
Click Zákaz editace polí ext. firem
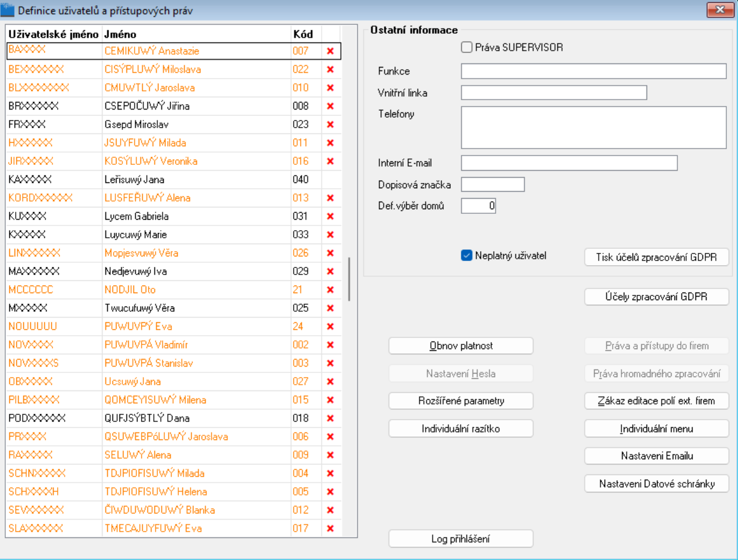(x=656, y=401)
